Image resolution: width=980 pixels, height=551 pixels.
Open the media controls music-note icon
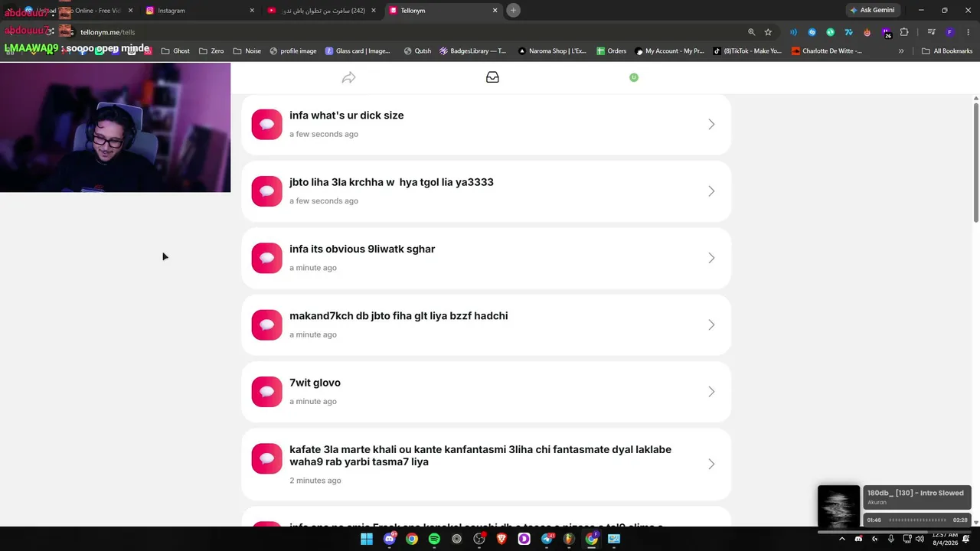(x=931, y=32)
